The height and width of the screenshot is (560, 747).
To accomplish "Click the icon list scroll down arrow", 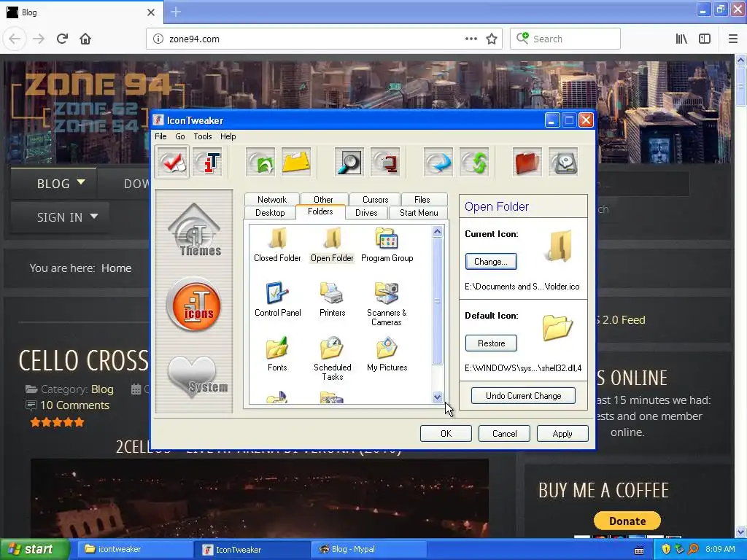I will pos(438,397).
